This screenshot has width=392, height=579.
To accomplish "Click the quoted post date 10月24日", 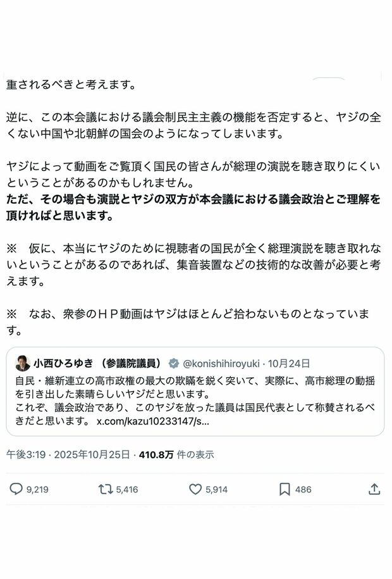I will click(289, 363).
